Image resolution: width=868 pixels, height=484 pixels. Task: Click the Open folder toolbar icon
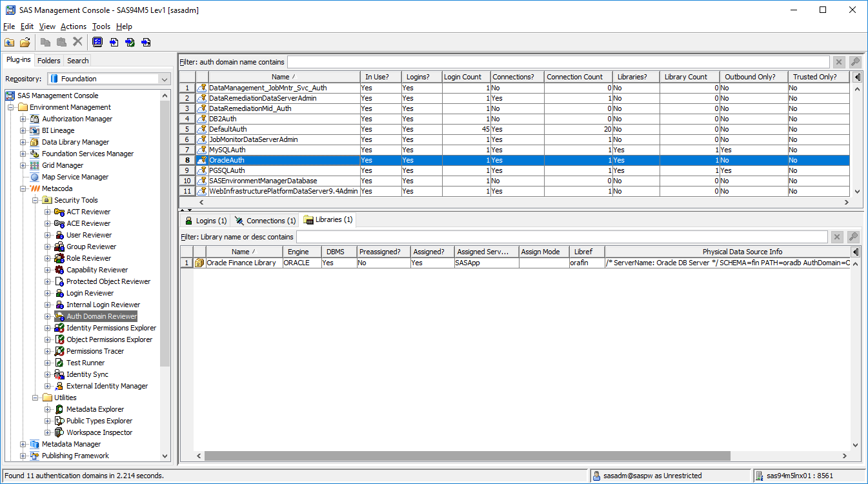coord(25,42)
